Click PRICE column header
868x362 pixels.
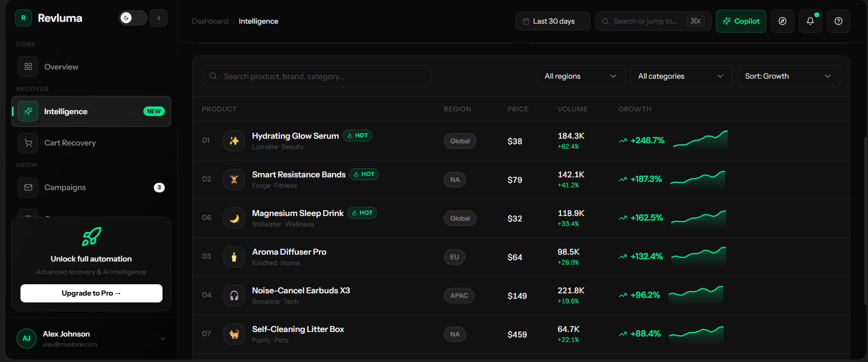(518, 109)
